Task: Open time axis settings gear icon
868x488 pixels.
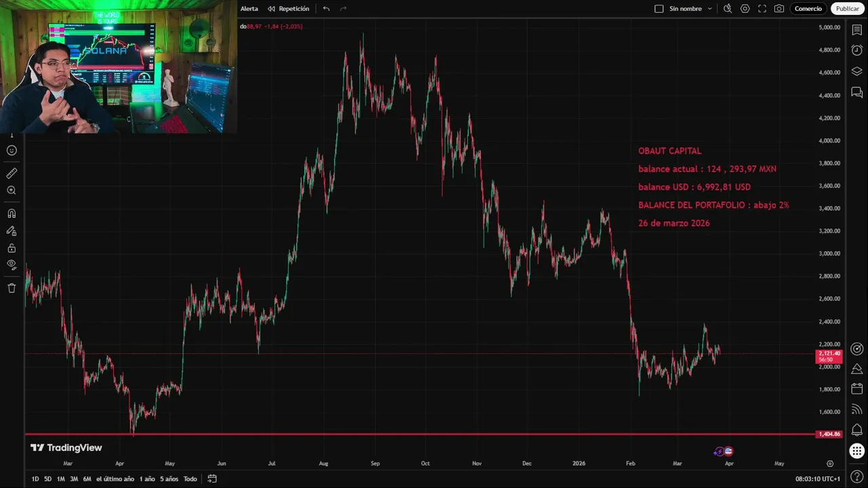Action: (x=830, y=464)
